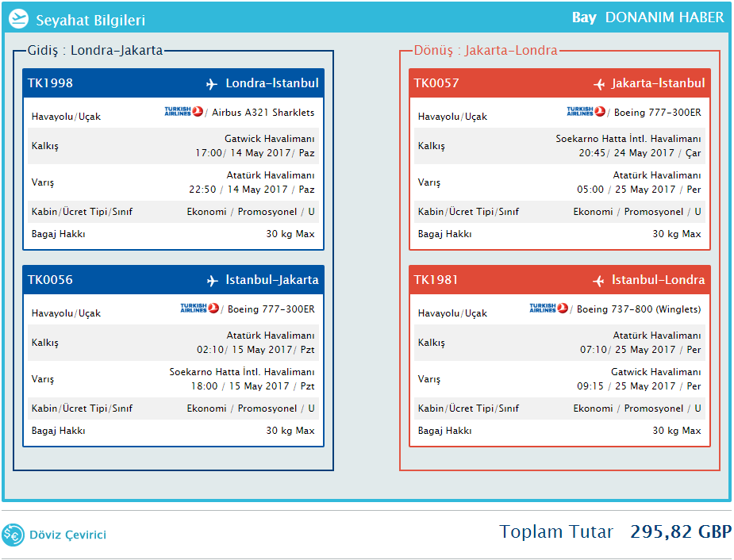This screenshot has height=560, width=734.
Task: Select flight number TK0057
Action: pyautogui.click(x=436, y=83)
